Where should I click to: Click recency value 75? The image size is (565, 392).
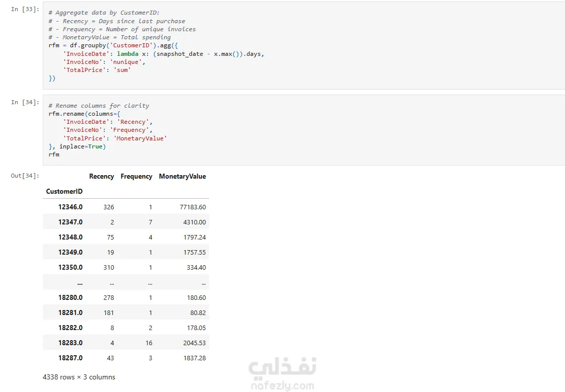110,237
